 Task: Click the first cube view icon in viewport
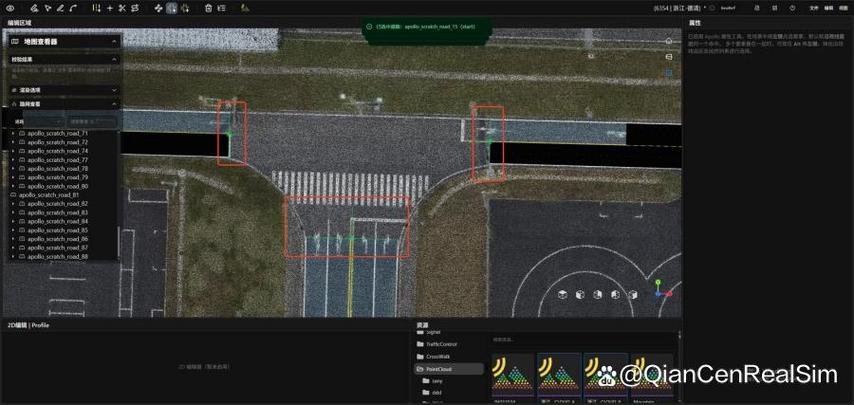[563, 294]
